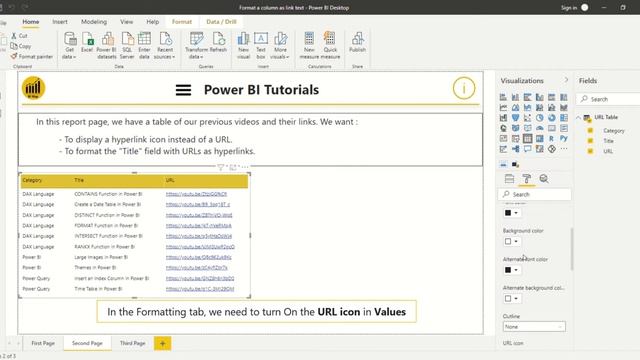Image resolution: width=640 pixels, height=360 pixels.
Task: Switch to the View ribbon tab
Action: coord(127,22)
